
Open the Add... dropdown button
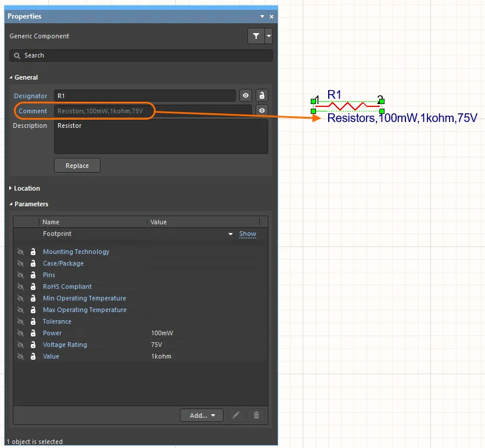click(202, 415)
